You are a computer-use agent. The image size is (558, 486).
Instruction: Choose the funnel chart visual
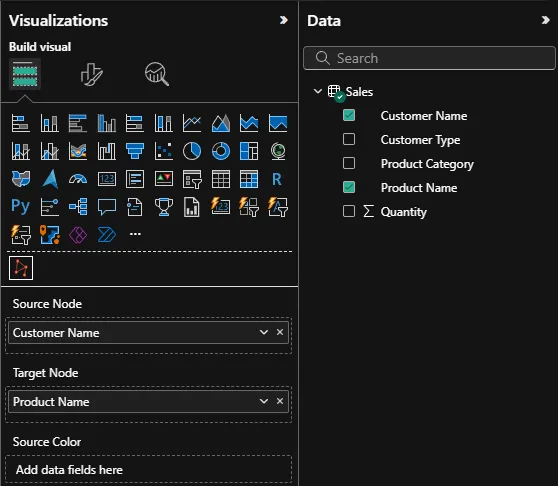135,151
